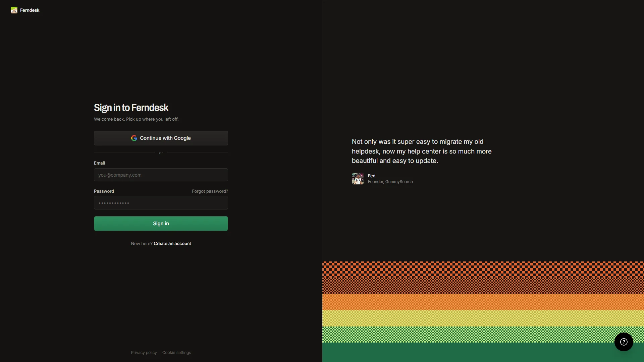Click the Sign in to Ferndesk heading
Image resolution: width=644 pixels, height=362 pixels.
[x=131, y=108]
